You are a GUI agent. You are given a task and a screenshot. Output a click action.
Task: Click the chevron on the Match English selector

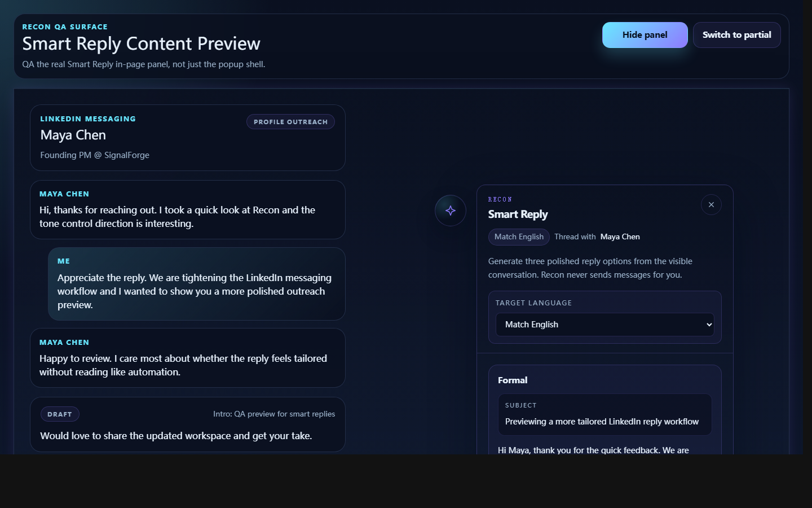(709, 325)
